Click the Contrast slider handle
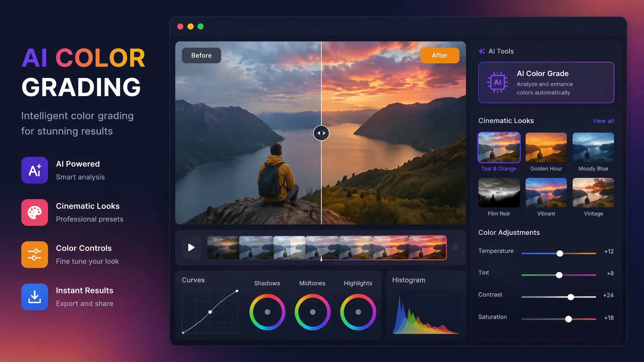The image size is (644, 362). (x=571, y=297)
